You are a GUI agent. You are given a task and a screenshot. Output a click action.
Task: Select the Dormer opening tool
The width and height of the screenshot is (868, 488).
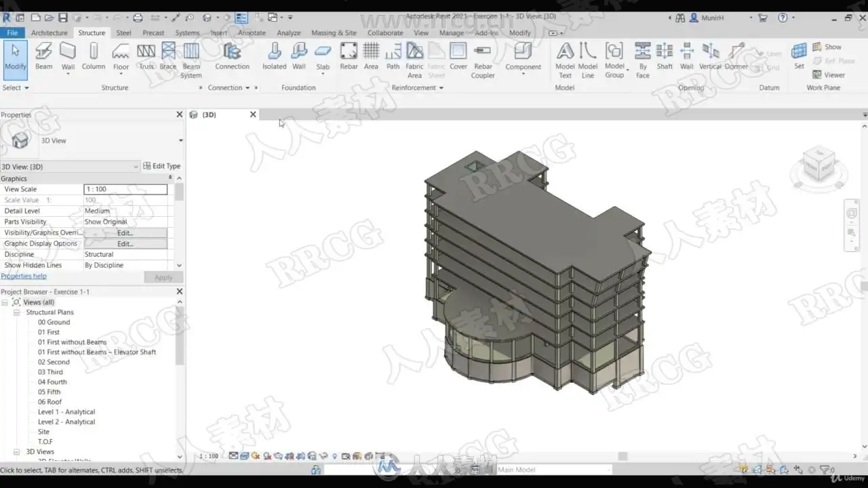(x=736, y=56)
